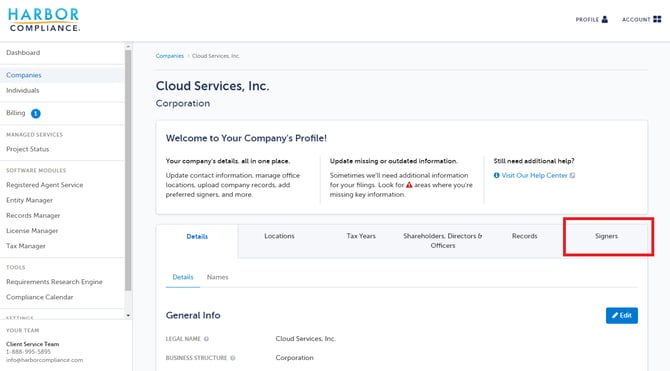The width and height of the screenshot is (670, 371).
Task: Click the Cloud Services, Inc. breadcrumb text
Action: 216,56
